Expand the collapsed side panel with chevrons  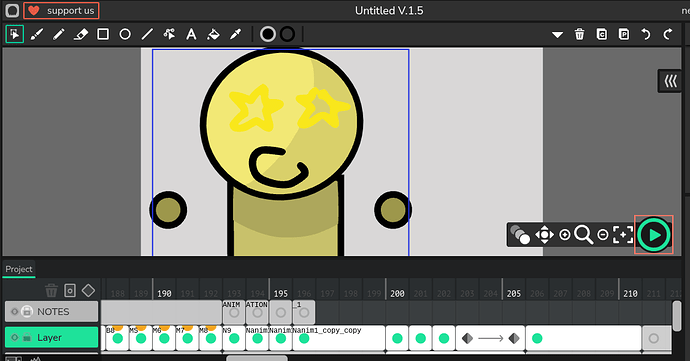click(x=670, y=81)
